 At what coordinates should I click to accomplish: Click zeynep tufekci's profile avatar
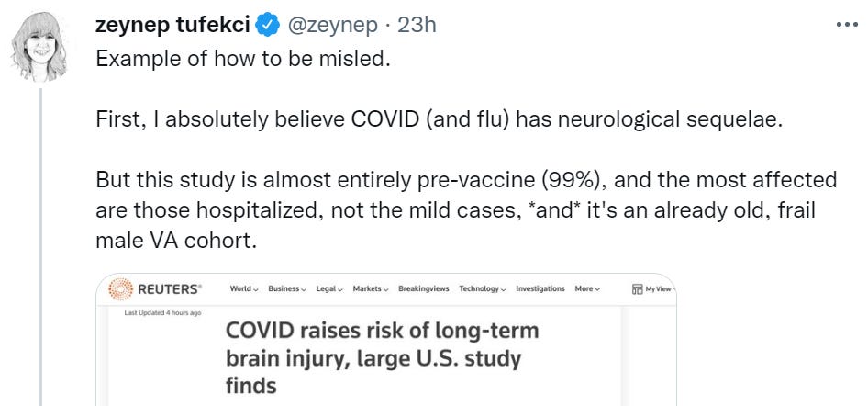tap(40, 48)
